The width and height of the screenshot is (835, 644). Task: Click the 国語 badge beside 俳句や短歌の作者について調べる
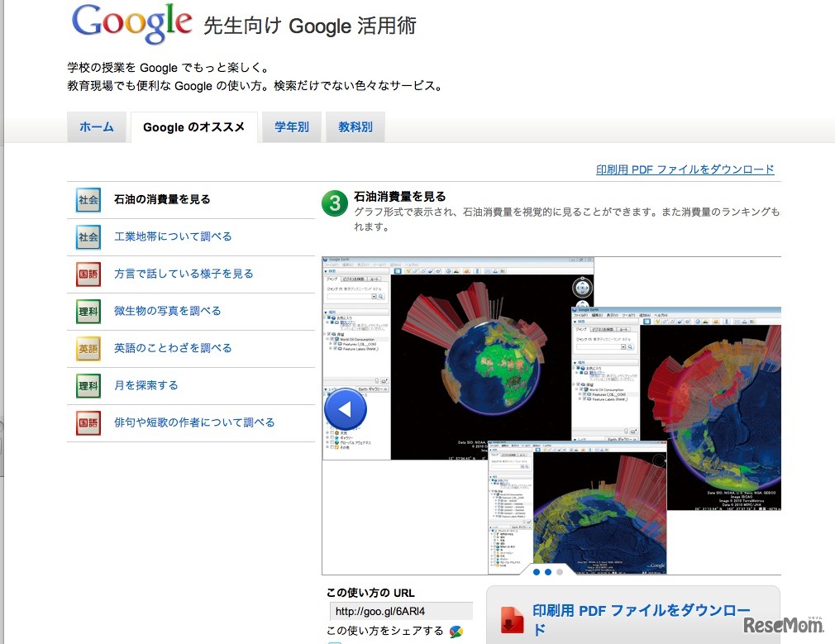(x=88, y=422)
